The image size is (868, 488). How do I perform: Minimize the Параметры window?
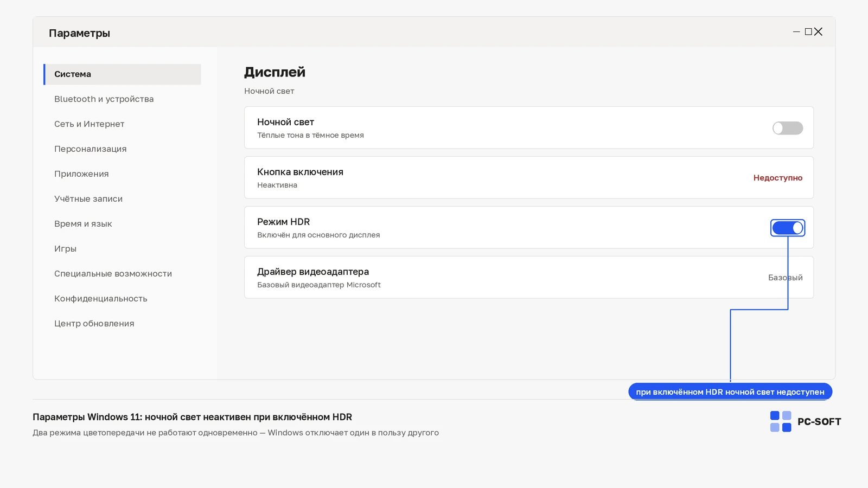[796, 32]
